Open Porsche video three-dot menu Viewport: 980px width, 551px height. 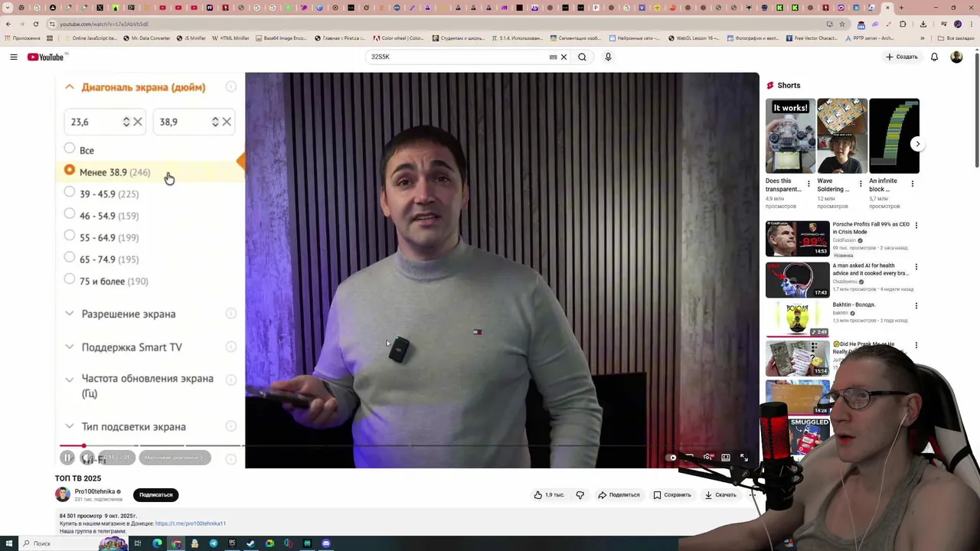point(916,226)
